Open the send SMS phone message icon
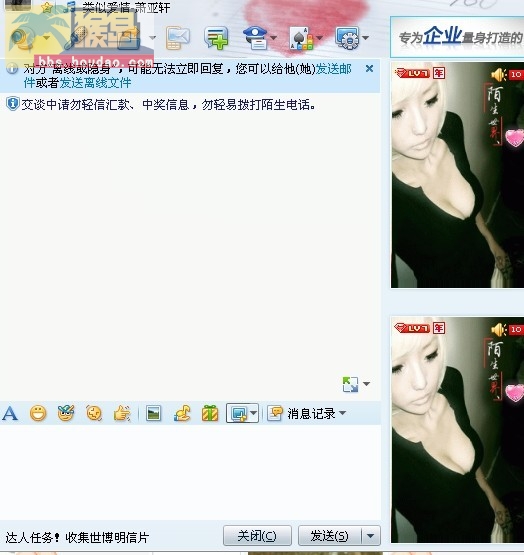The height and width of the screenshot is (555, 524). tap(177, 38)
